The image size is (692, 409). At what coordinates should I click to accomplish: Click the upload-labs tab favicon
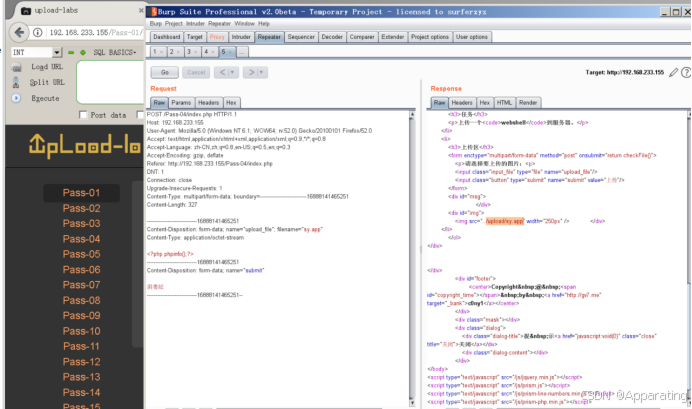[x=26, y=11]
